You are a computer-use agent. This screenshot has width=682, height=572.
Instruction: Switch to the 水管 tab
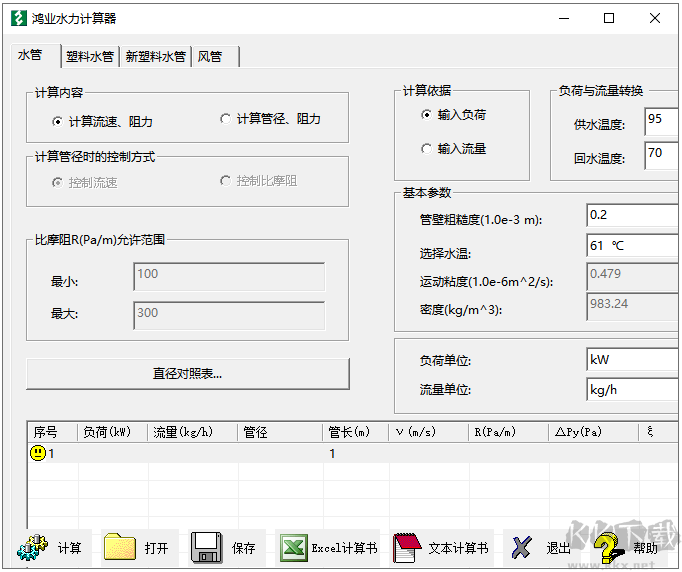(x=35, y=55)
